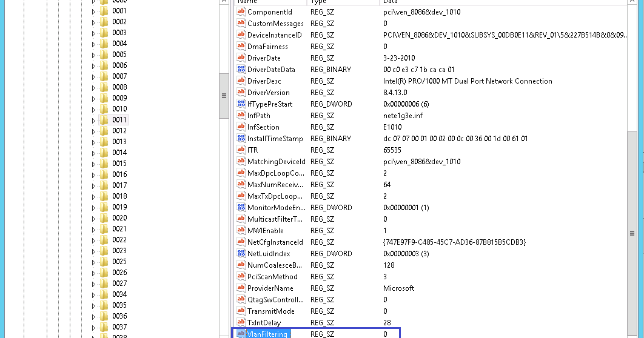
Task: Click the ITR string value icon
Action: (241, 150)
